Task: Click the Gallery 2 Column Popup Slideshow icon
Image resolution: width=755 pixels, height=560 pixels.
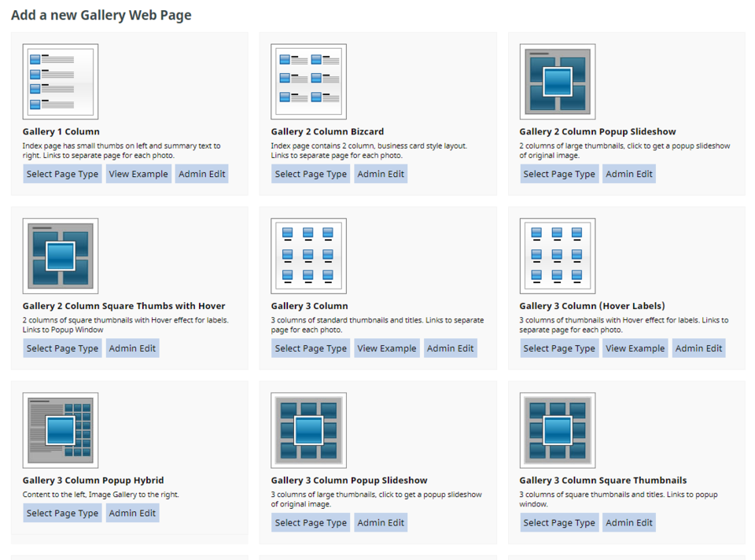Action: (x=557, y=82)
